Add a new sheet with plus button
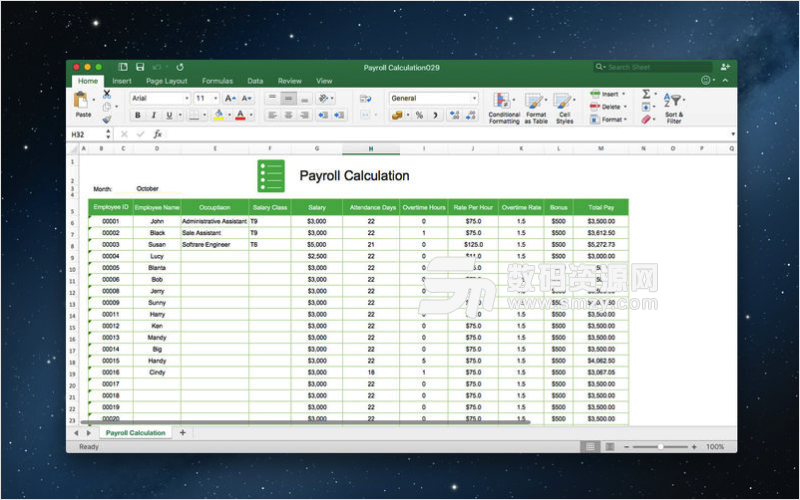800x500 pixels. coord(182,432)
